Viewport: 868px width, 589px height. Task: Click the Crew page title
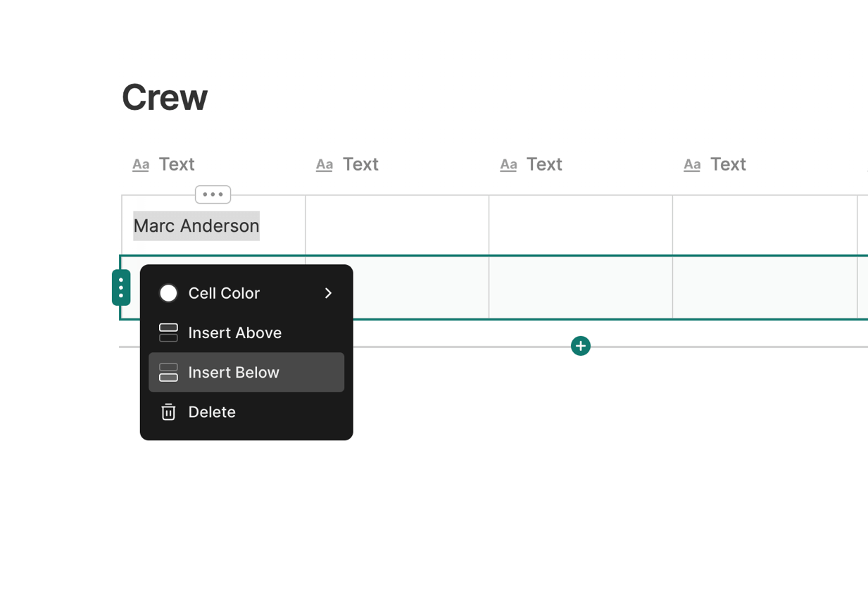tap(165, 97)
